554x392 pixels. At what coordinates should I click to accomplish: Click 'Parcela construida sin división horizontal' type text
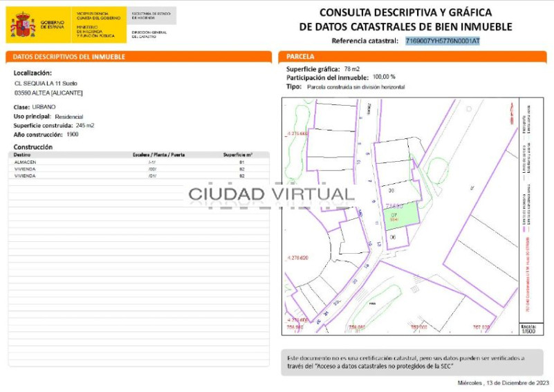pos(356,87)
